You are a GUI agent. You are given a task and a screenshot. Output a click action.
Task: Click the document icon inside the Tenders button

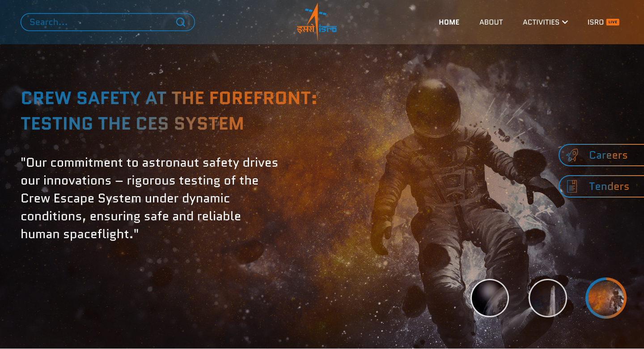coord(572,186)
